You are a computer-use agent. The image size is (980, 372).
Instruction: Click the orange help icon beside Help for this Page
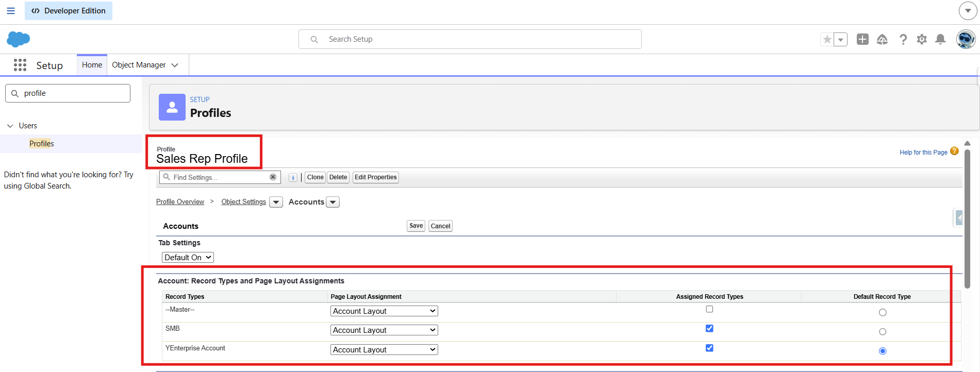[954, 151]
